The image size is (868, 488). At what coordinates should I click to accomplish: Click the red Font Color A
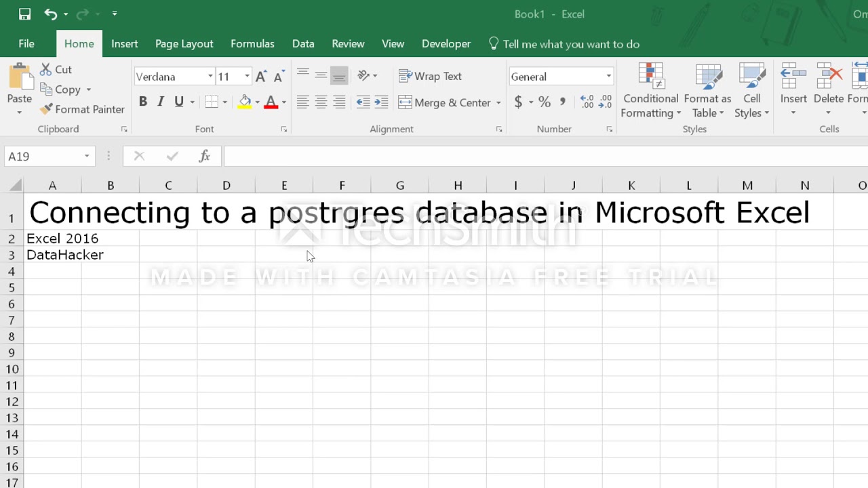(x=271, y=102)
